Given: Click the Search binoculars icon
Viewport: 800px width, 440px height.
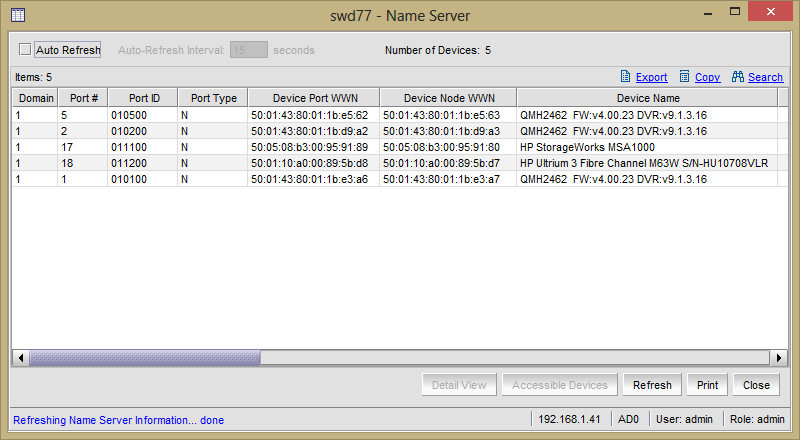Looking at the screenshot, I should click(737, 77).
